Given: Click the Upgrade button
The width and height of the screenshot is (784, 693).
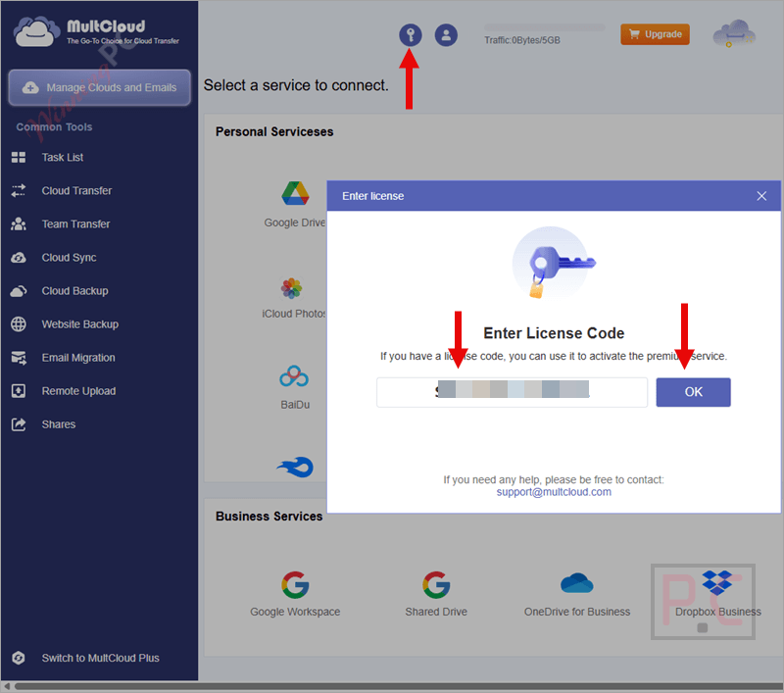Looking at the screenshot, I should point(655,34).
